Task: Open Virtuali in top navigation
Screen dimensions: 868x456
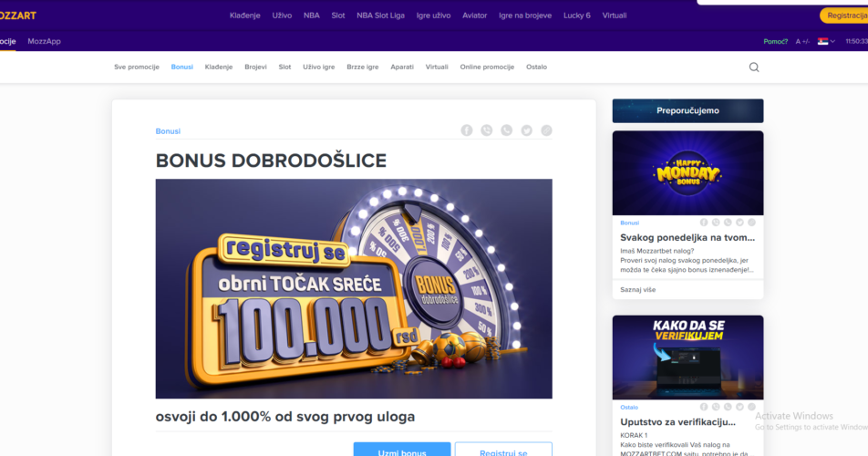Action: (x=615, y=16)
